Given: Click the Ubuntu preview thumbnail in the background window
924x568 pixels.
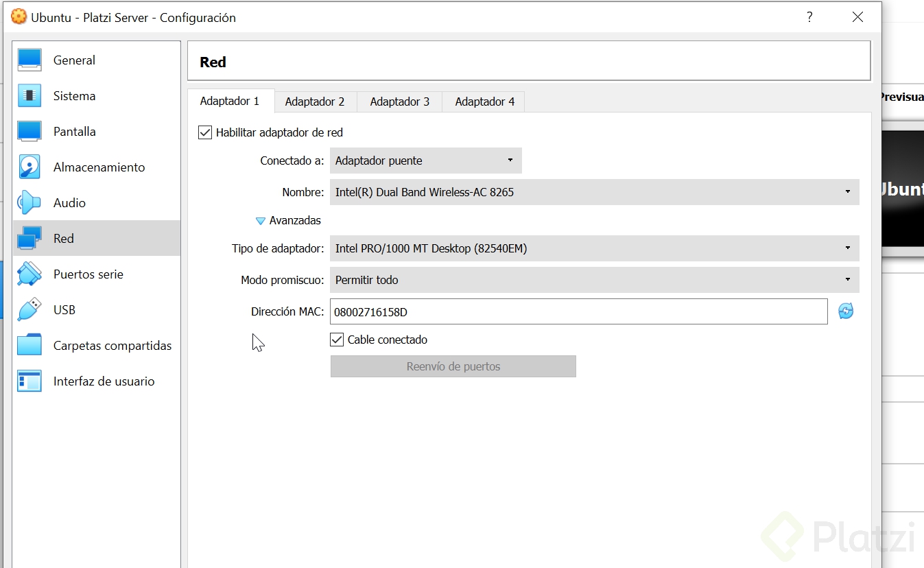Looking at the screenshot, I should [x=903, y=189].
